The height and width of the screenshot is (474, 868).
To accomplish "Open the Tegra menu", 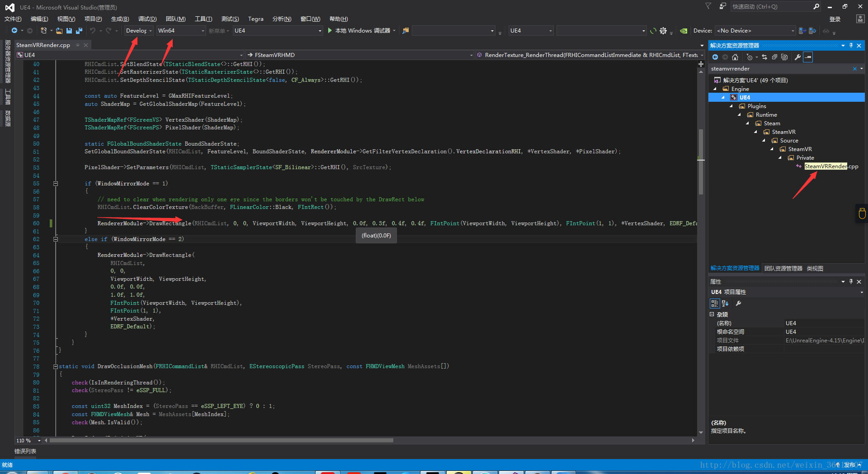I will (256, 19).
